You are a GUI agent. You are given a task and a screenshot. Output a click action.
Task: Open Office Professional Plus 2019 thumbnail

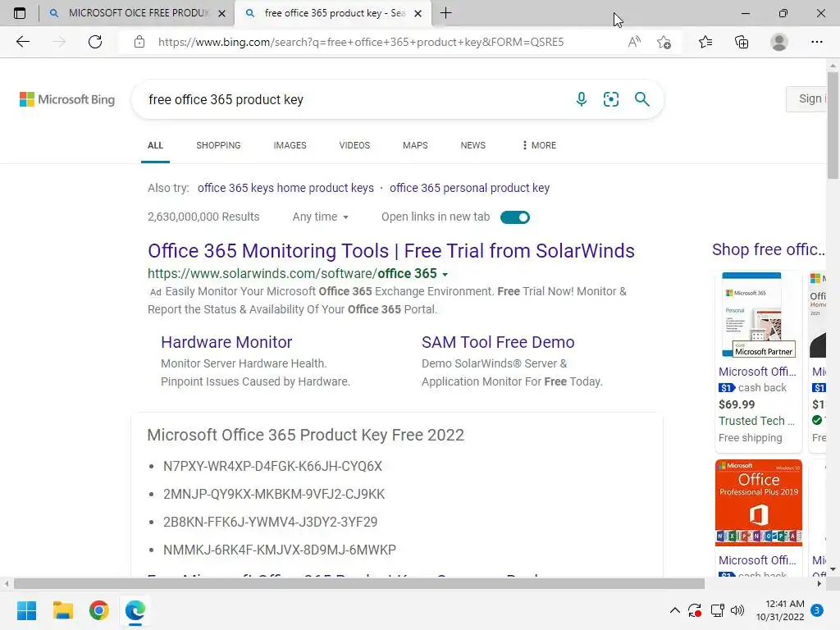point(759,503)
